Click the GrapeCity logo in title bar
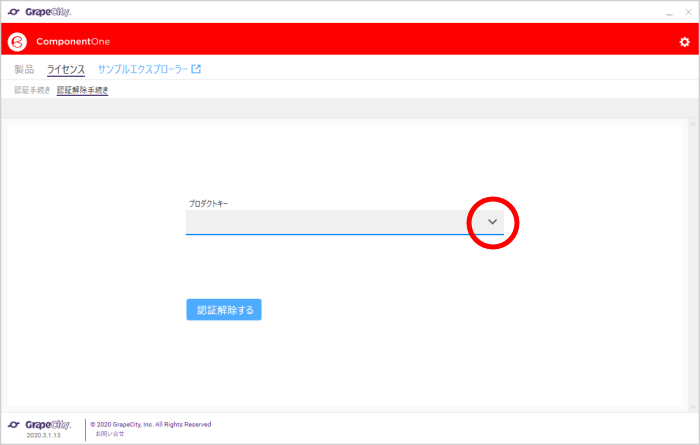This screenshot has height=445, width=700. pos(40,12)
